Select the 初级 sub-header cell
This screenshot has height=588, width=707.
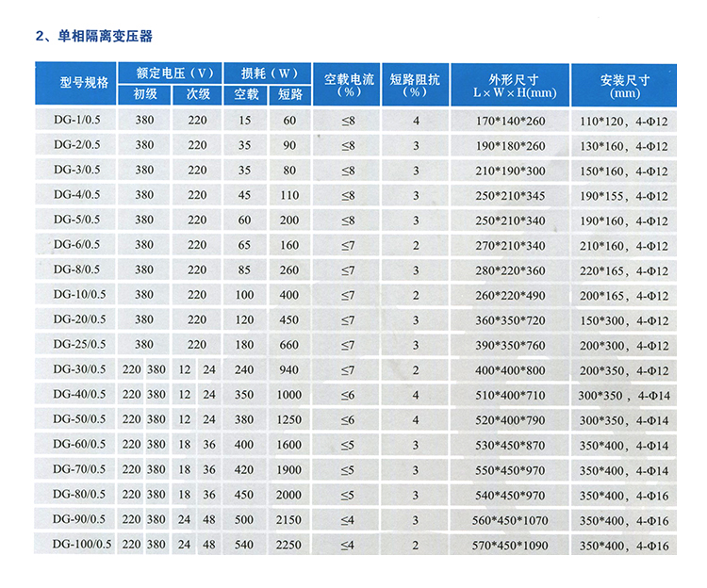tap(144, 94)
